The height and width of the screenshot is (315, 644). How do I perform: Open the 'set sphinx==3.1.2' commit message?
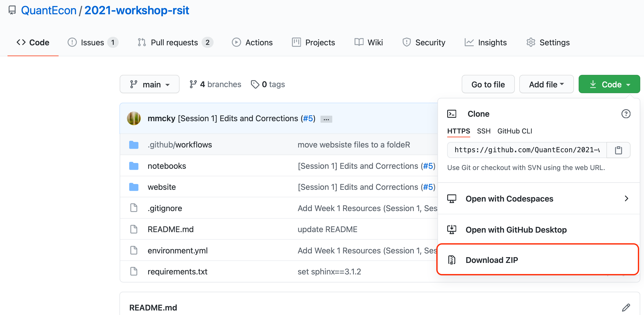(329, 272)
